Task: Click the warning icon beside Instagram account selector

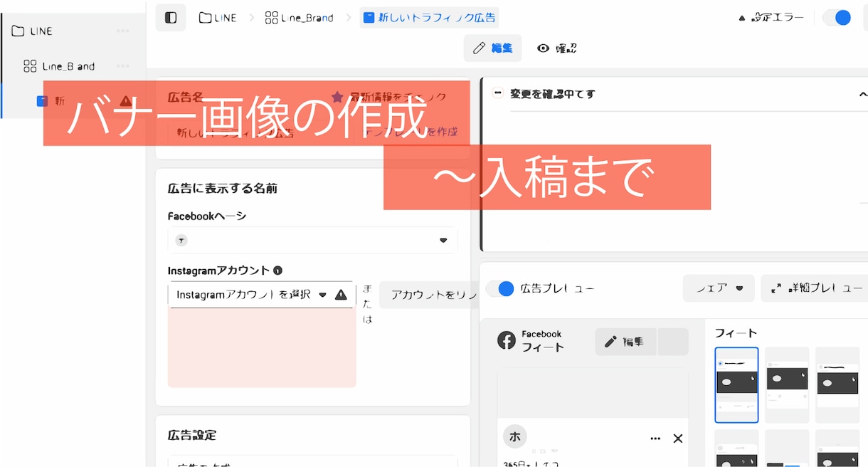Action: (x=341, y=294)
